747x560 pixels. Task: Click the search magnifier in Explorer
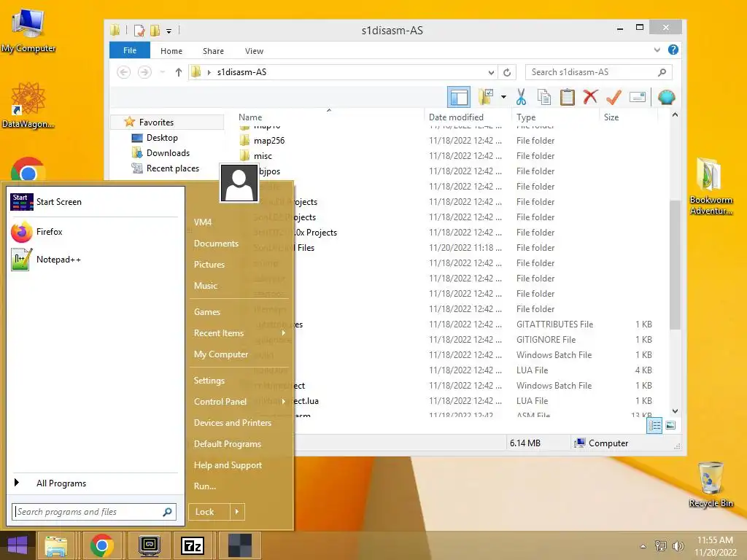(662, 72)
